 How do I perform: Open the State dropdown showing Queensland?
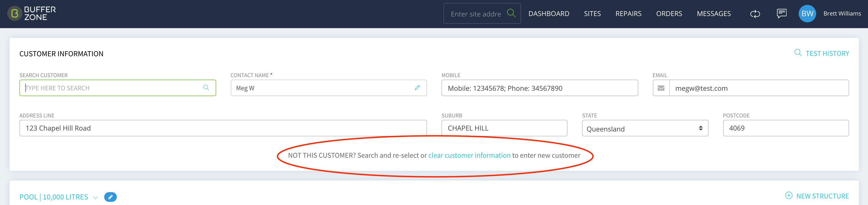click(x=645, y=129)
